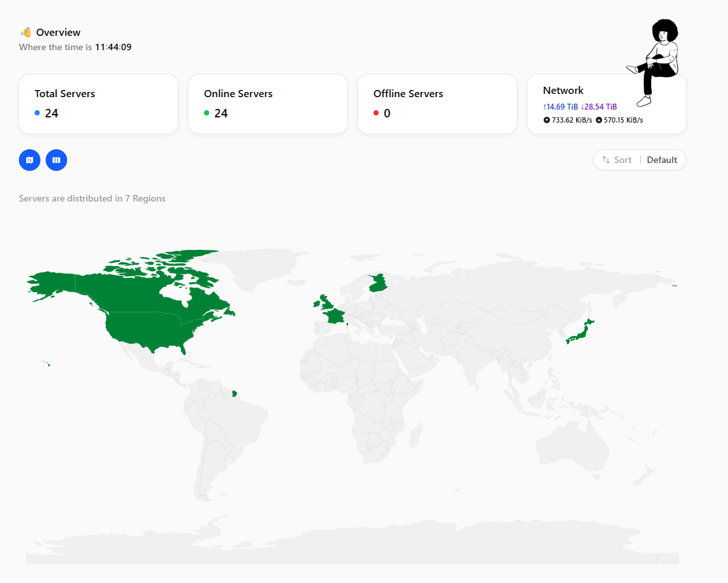The height and width of the screenshot is (583, 728).
Task: Select the Total Servers card
Action: click(x=98, y=104)
